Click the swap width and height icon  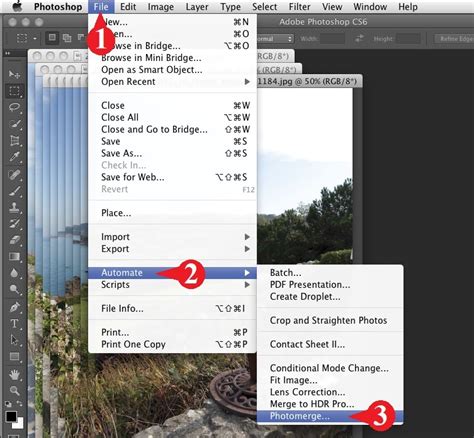pos(359,38)
